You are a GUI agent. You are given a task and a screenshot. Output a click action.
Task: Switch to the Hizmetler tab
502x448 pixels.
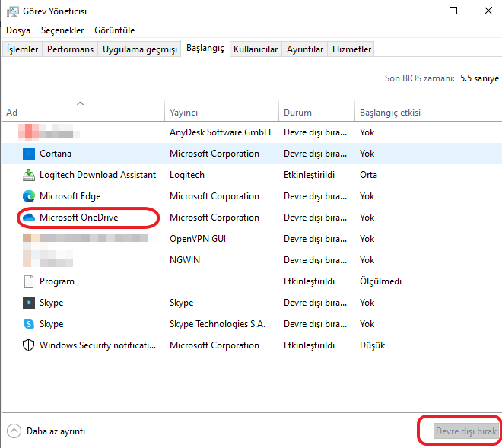click(351, 49)
